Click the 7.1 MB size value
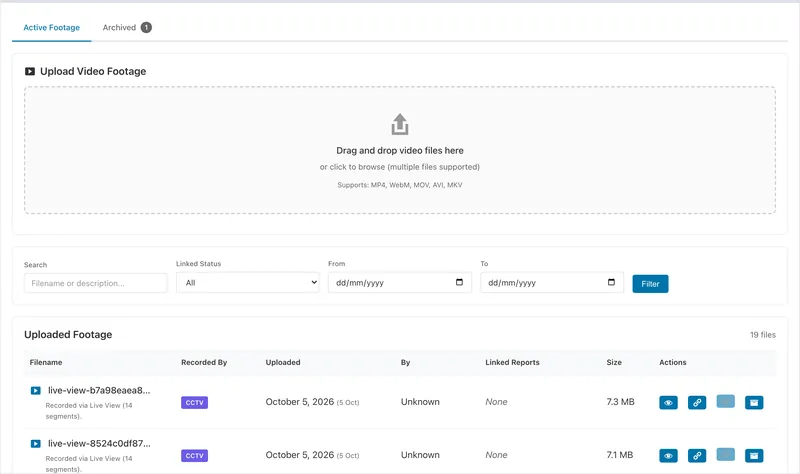This screenshot has width=800, height=474. coord(619,455)
